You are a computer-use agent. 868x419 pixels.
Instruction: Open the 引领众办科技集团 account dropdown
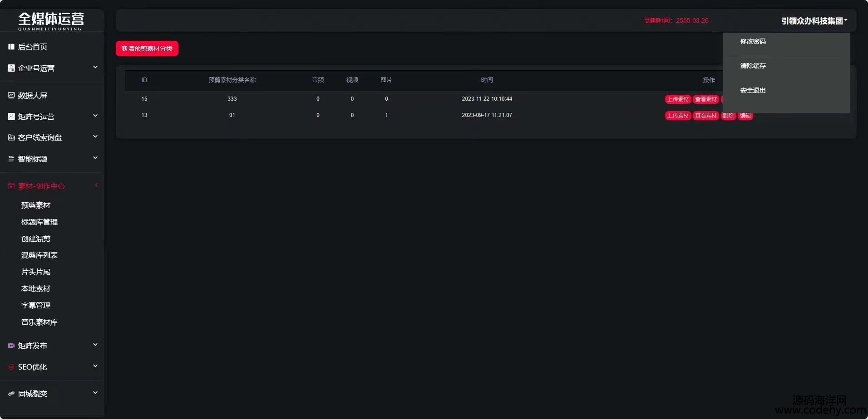pos(814,21)
